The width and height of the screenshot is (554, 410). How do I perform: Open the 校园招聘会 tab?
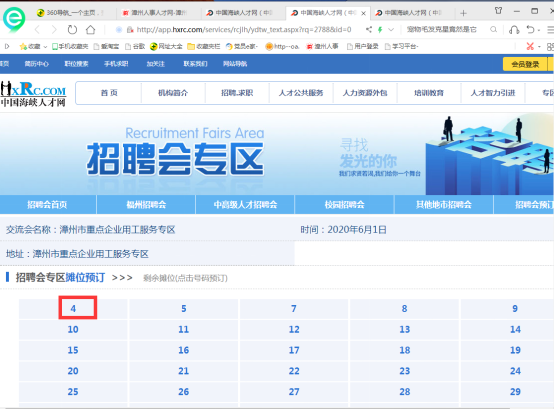click(344, 204)
